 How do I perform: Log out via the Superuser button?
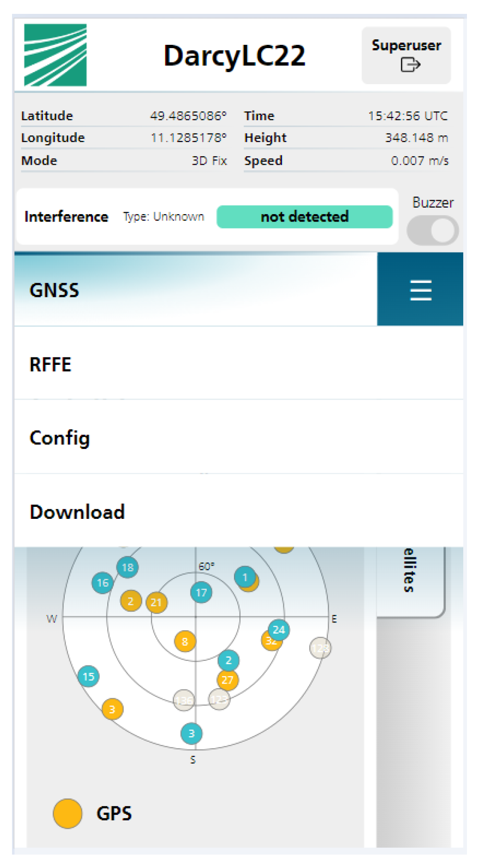pyautogui.click(x=406, y=55)
